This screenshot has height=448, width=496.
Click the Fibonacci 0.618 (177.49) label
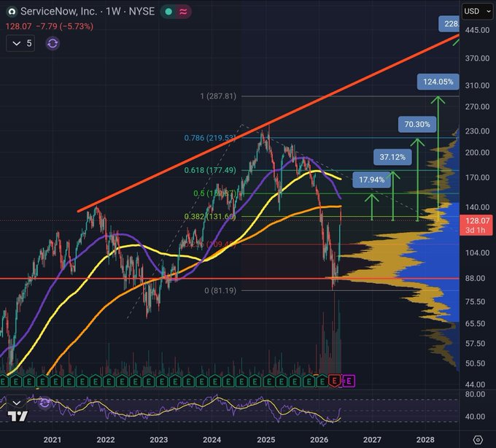[x=210, y=170]
